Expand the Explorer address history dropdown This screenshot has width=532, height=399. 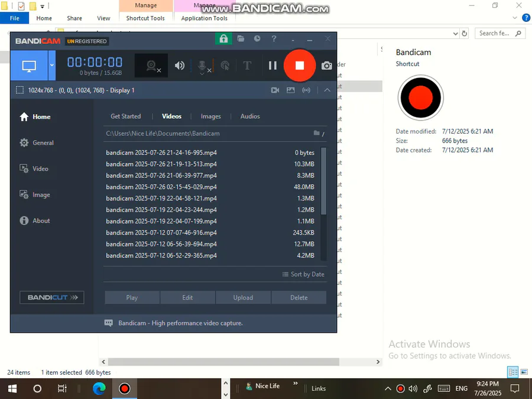(456, 34)
